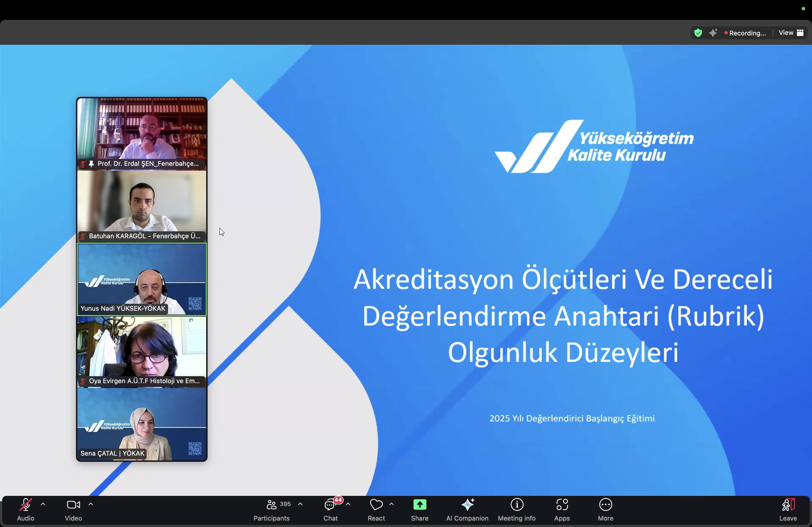Open the Participants panel icon
This screenshot has height=527, width=812.
click(x=271, y=504)
